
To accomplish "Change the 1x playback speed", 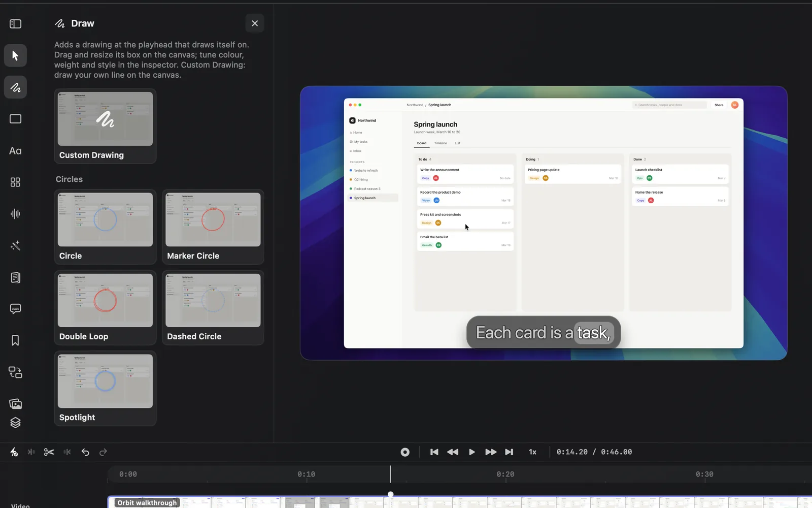I will [532, 452].
